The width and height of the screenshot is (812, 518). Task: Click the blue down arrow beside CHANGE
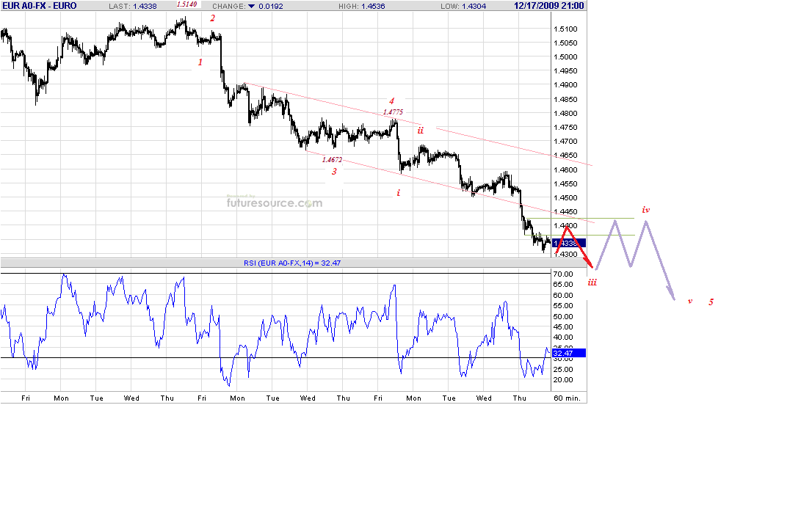coord(251,6)
